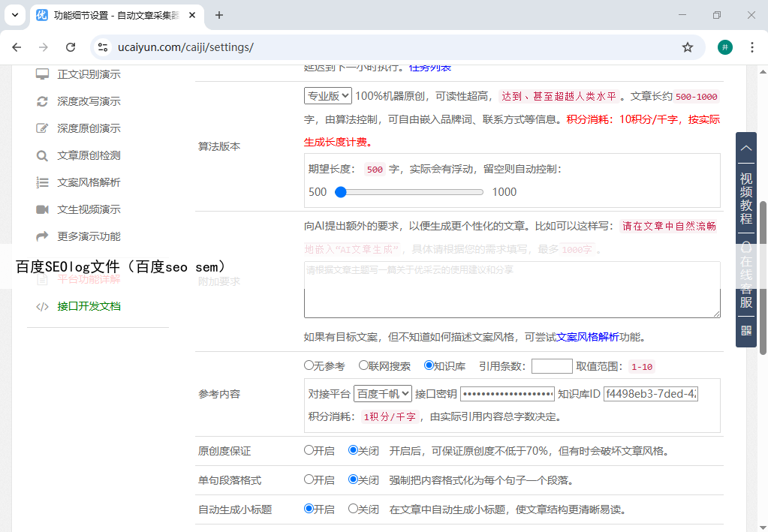Open the 视频教程 side panel button
Screen dimensions: 768x532
[745, 198]
